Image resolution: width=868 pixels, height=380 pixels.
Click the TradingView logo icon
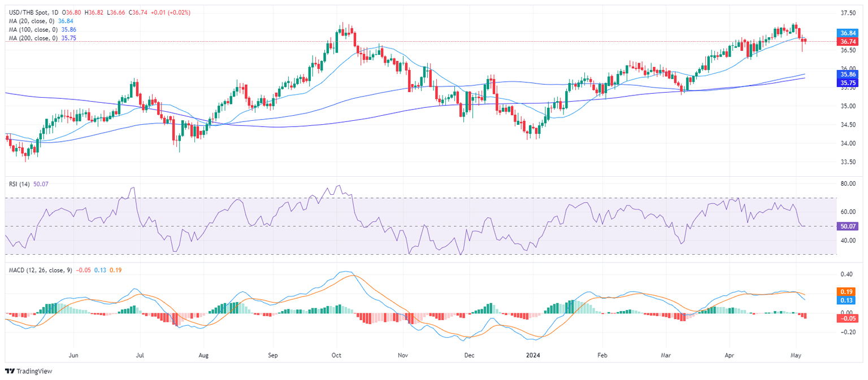tap(10, 371)
